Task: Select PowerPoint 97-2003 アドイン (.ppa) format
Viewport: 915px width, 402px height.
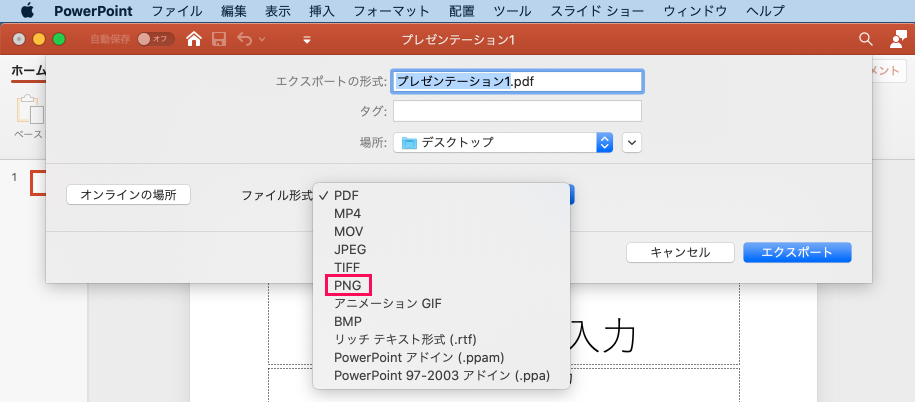Action: 441,376
